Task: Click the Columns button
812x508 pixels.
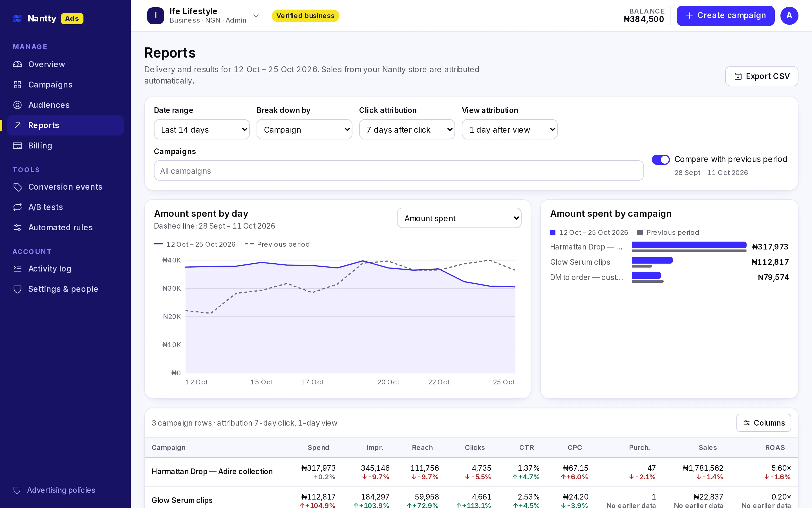Action: click(x=764, y=423)
